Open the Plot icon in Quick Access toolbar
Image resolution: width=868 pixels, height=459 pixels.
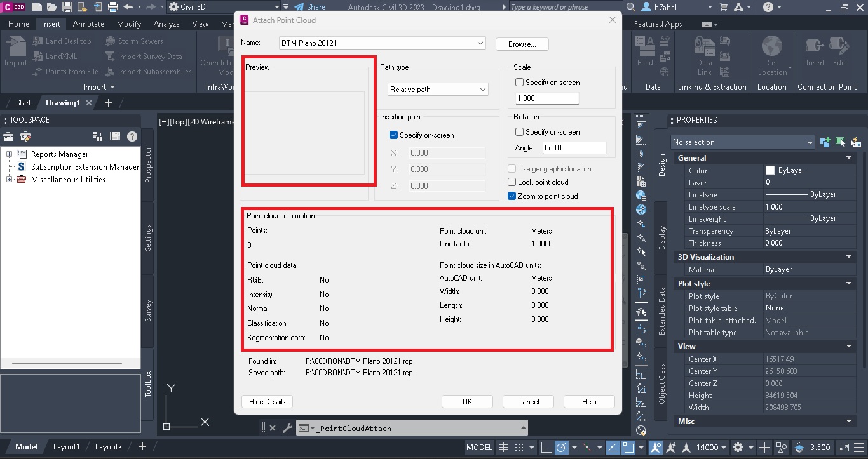click(113, 7)
